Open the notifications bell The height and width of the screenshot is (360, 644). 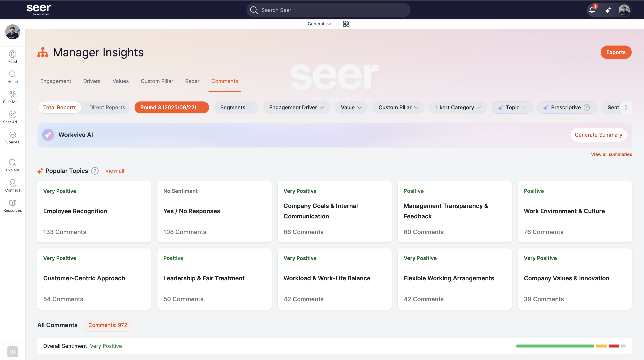point(592,10)
